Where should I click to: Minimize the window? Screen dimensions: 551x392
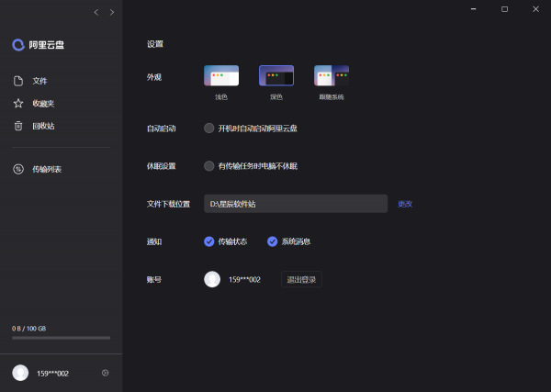tap(473, 9)
